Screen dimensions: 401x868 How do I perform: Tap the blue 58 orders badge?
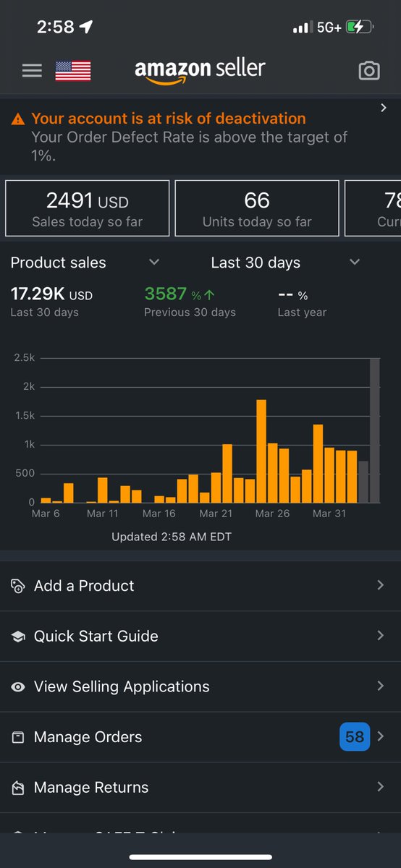355,737
